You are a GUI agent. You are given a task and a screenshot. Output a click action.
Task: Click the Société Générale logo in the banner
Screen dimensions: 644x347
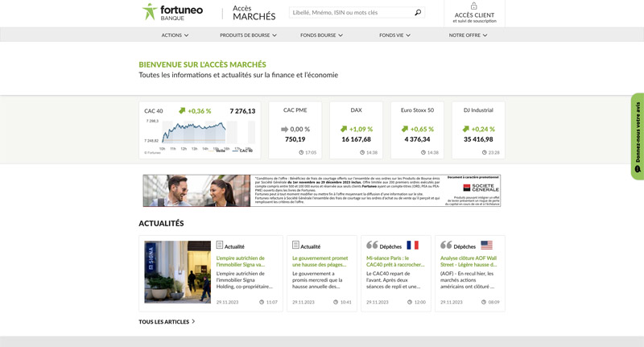pos(481,188)
